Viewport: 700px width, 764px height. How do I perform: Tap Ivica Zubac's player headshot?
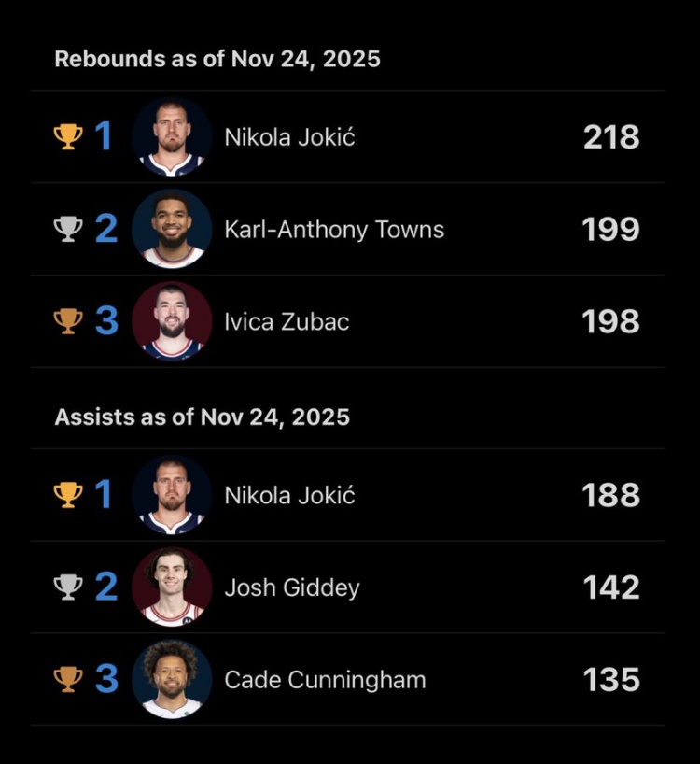(x=172, y=321)
